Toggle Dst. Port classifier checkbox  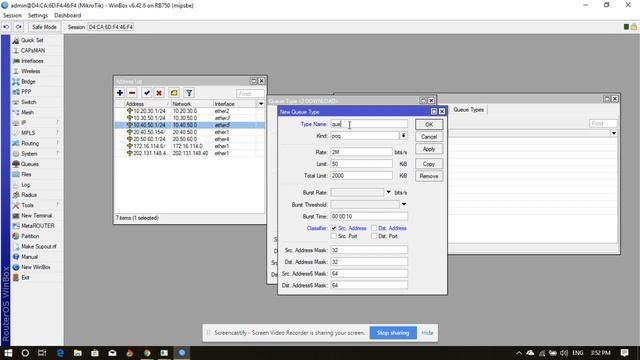[374, 236]
